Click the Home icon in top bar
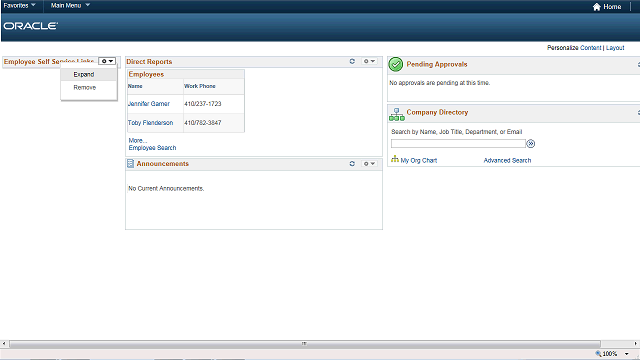Image resolution: width=640 pixels, height=360 pixels. (x=596, y=7)
